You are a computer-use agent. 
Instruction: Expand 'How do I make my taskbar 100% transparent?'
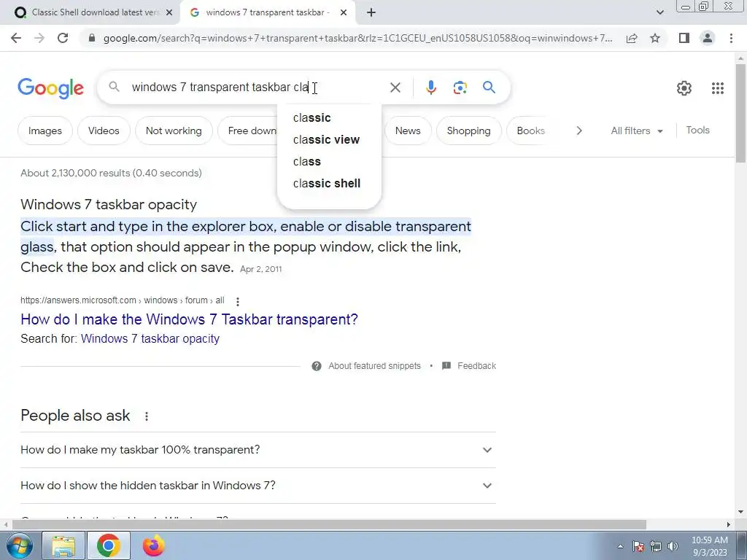click(x=258, y=450)
